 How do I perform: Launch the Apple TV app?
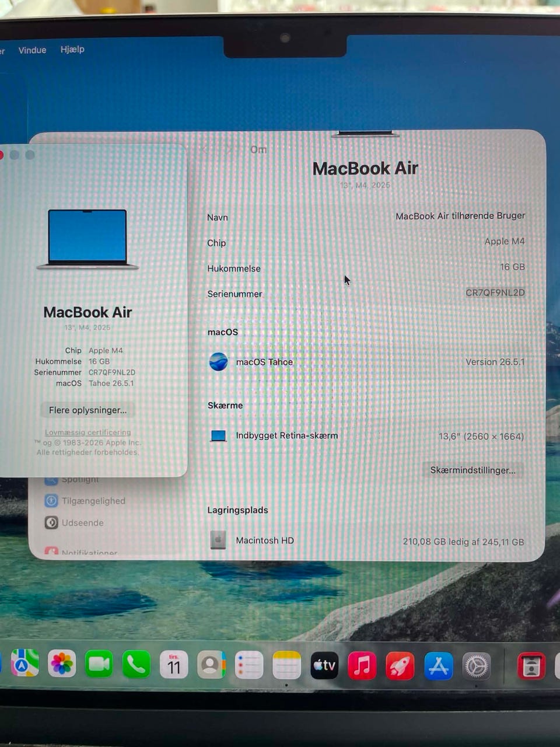click(324, 665)
